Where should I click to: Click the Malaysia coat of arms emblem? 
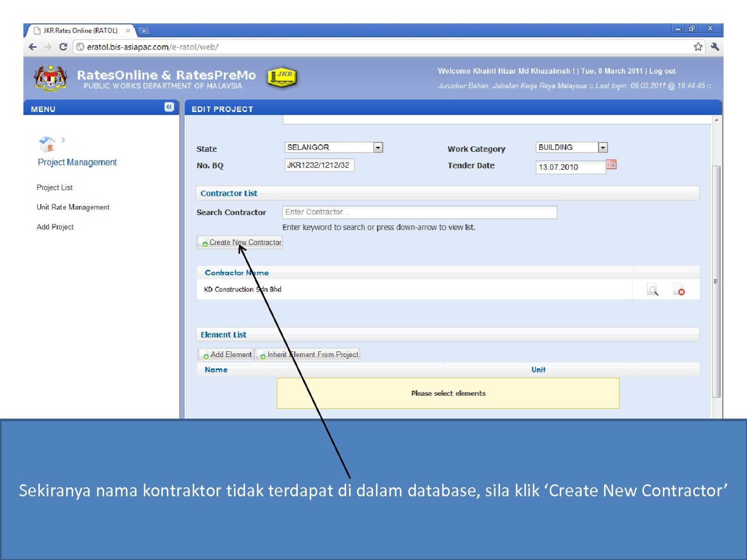[50, 78]
